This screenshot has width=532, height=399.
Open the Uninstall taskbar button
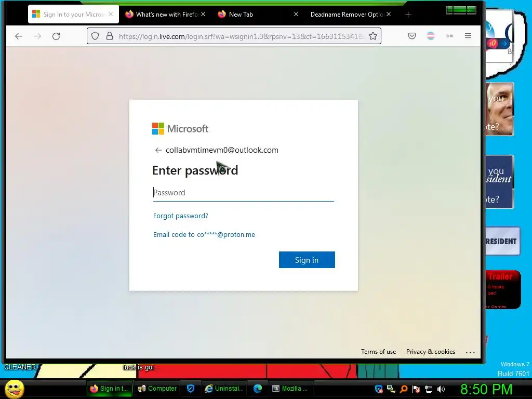pos(224,389)
